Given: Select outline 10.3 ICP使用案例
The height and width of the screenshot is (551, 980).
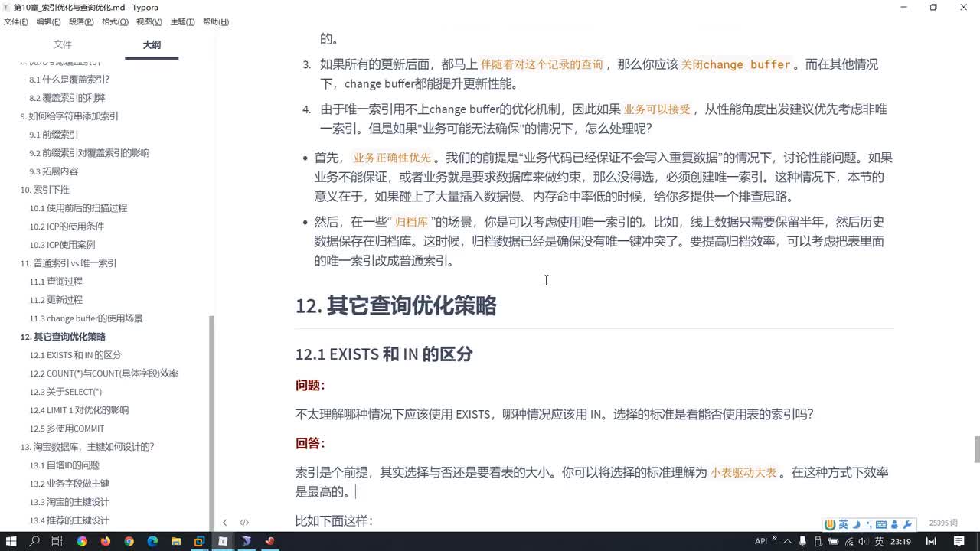Looking at the screenshot, I should pos(62,245).
